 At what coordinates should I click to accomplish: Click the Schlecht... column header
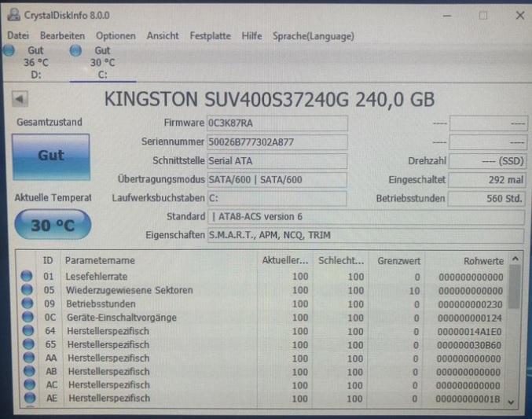pos(340,261)
